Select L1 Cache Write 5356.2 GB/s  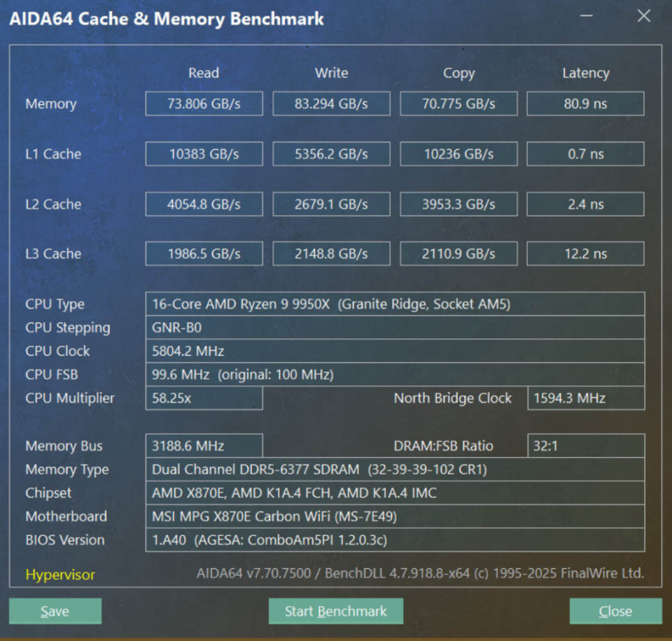[331, 154]
